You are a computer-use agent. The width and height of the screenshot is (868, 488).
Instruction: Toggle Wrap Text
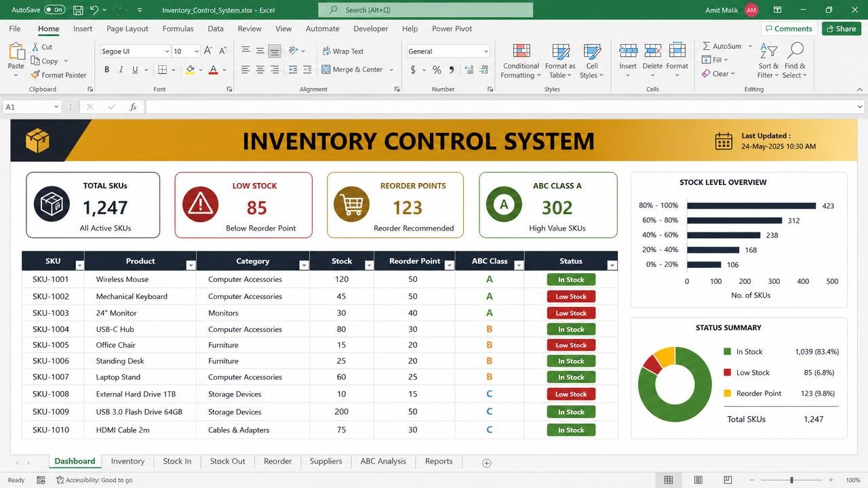pyautogui.click(x=342, y=51)
